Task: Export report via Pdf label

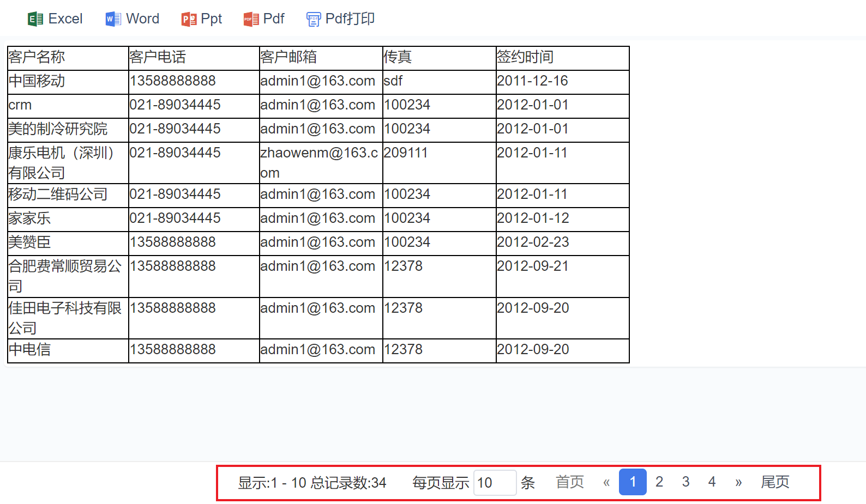Action: click(x=274, y=19)
